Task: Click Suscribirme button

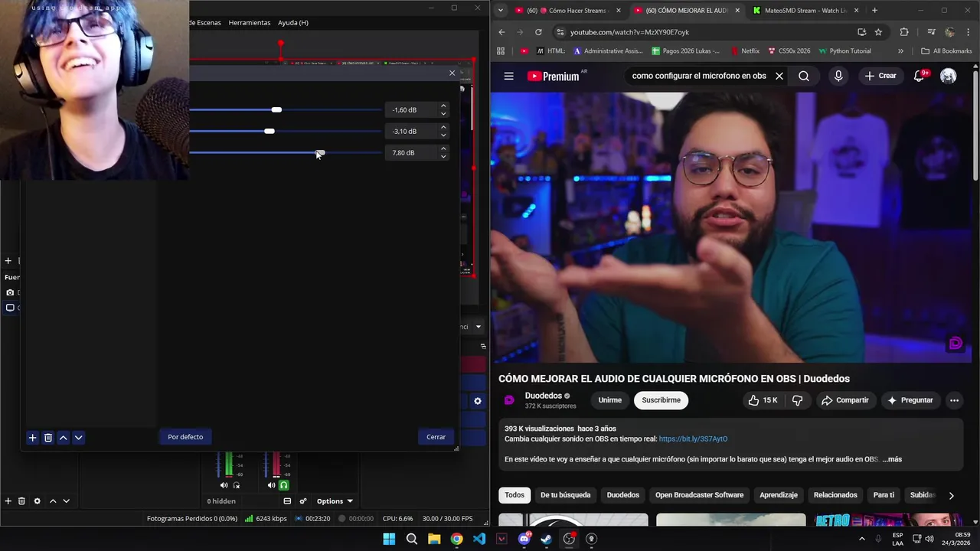Action: (661, 400)
